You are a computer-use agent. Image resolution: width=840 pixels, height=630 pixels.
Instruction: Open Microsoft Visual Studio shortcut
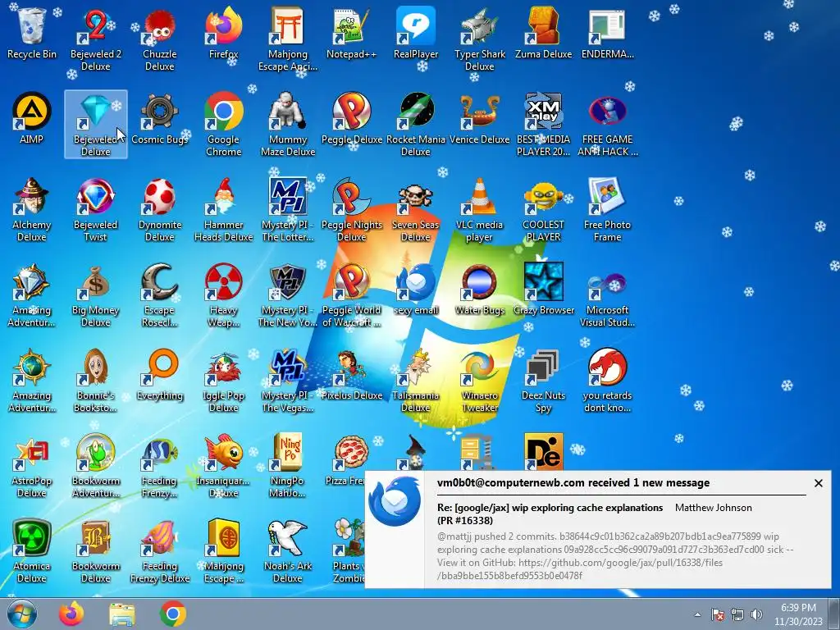(x=608, y=294)
